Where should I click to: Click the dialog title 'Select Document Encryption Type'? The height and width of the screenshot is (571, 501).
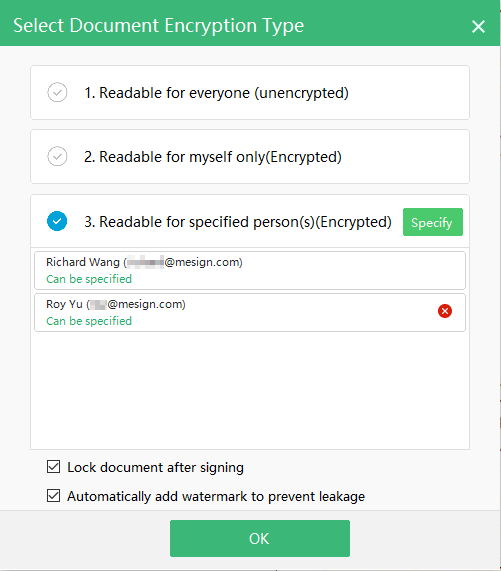(x=158, y=25)
